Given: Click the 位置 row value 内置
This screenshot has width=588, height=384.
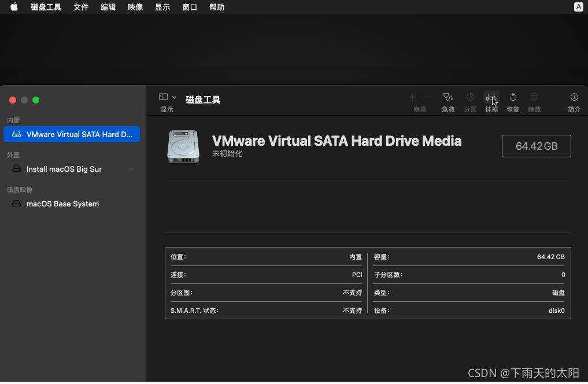Looking at the screenshot, I should coord(356,257).
